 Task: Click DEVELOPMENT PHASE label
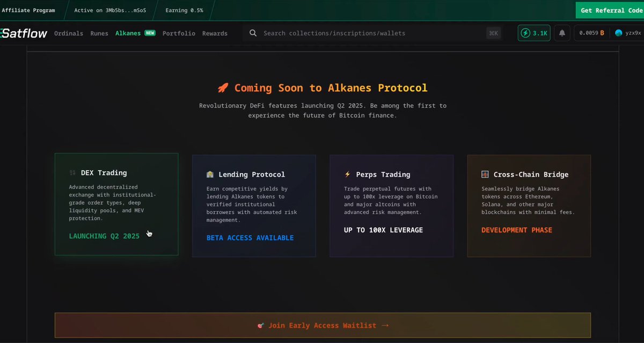point(517,230)
